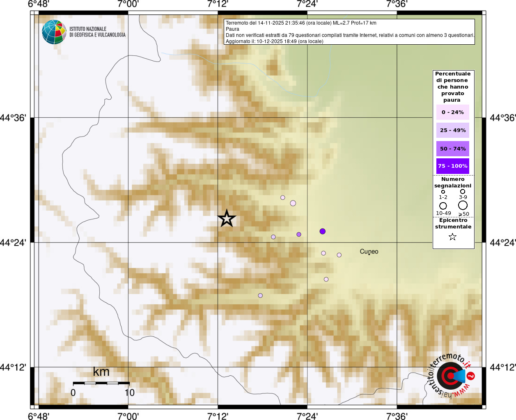Click the pale marker closest to Cuneo label

339,255
